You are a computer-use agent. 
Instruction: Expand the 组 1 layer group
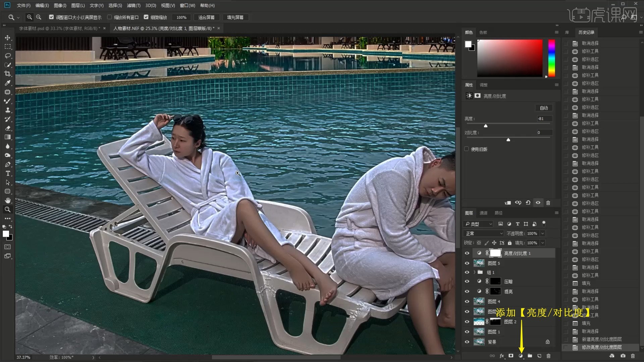pyautogui.click(x=474, y=272)
